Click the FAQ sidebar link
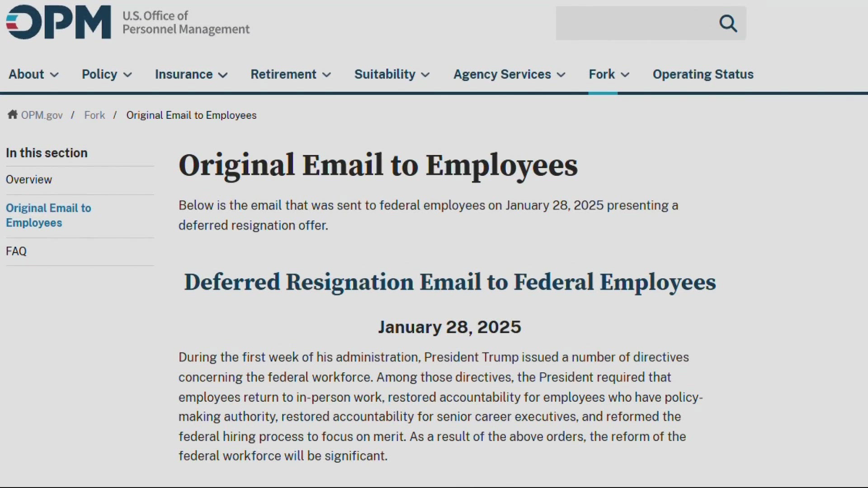 tap(16, 251)
